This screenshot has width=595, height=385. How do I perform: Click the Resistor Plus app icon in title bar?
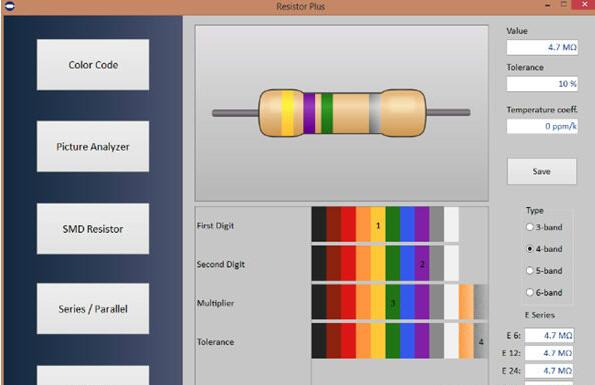tap(10, 6)
